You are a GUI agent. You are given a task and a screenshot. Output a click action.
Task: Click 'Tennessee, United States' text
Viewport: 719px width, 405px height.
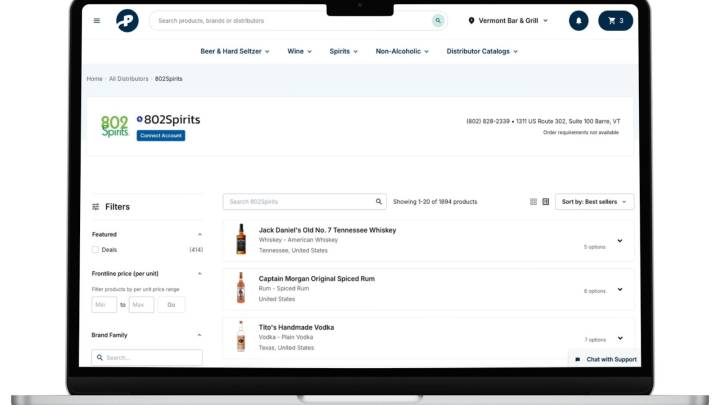click(293, 250)
